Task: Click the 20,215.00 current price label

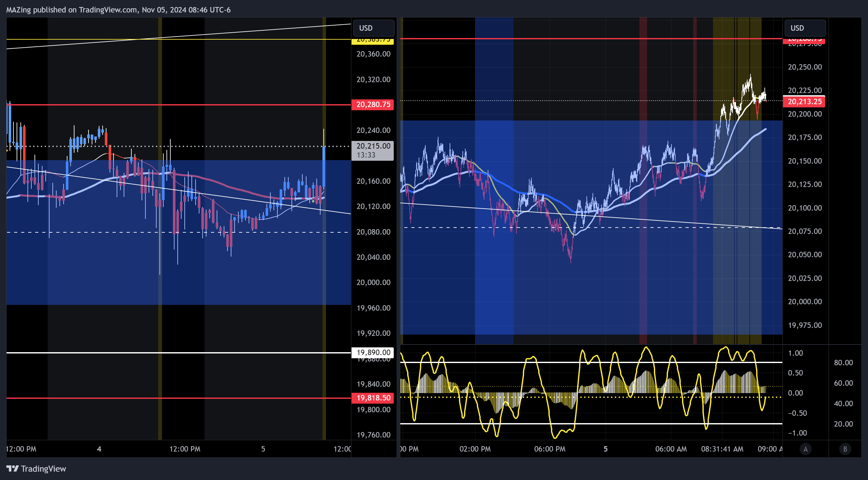Action: [x=373, y=150]
